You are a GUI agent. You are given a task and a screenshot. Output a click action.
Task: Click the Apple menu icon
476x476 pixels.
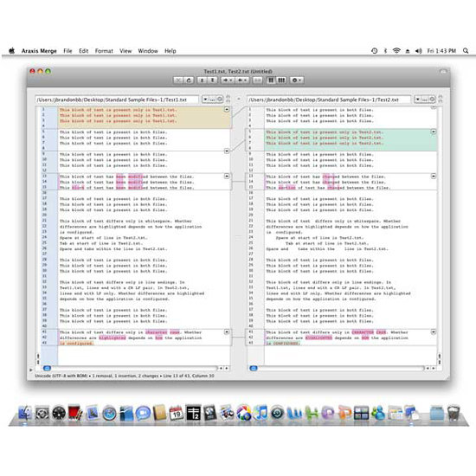[12, 51]
